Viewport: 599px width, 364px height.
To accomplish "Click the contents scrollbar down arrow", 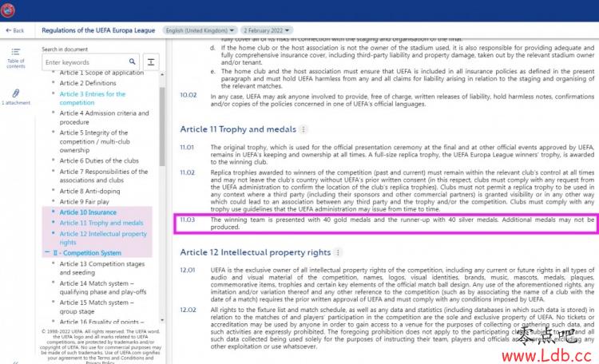I will pos(162,320).
